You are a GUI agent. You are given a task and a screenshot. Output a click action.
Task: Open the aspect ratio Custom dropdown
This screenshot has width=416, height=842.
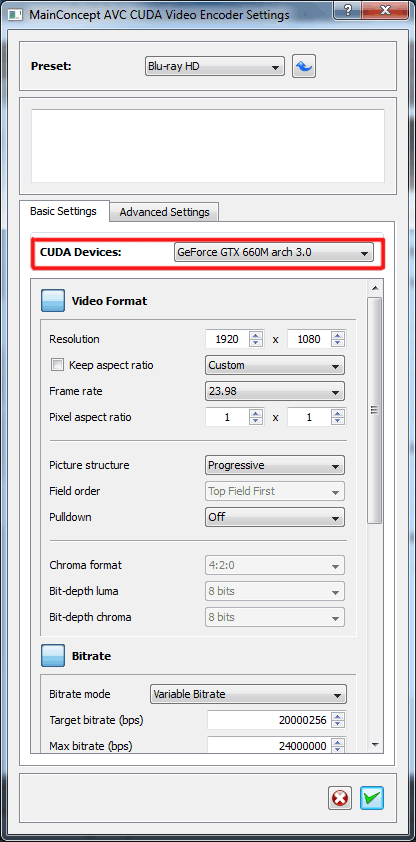click(275, 365)
